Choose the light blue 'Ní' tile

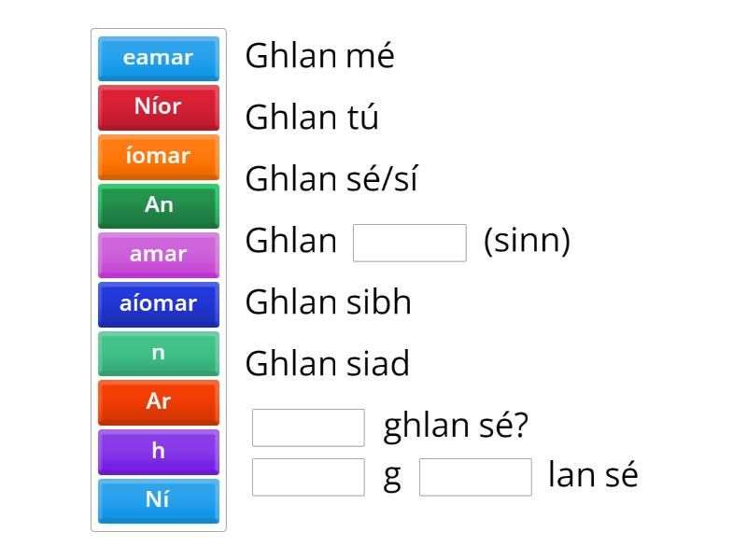pos(158,501)
